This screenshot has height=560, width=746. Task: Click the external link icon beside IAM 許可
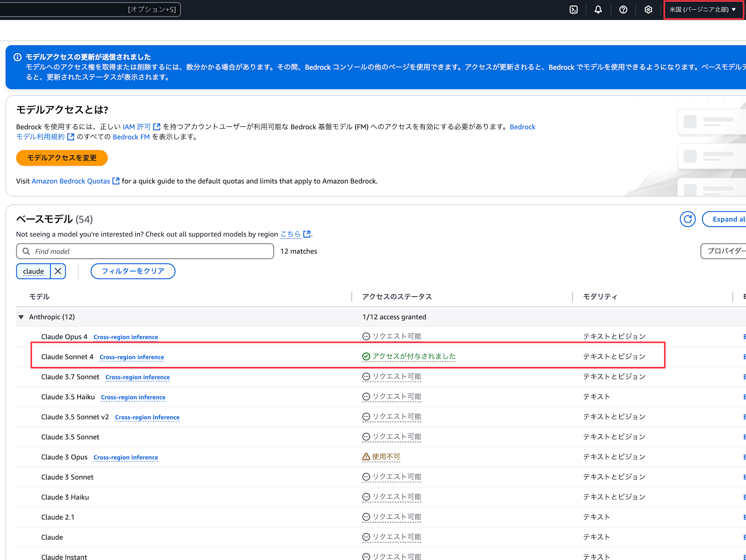[157, 127]
